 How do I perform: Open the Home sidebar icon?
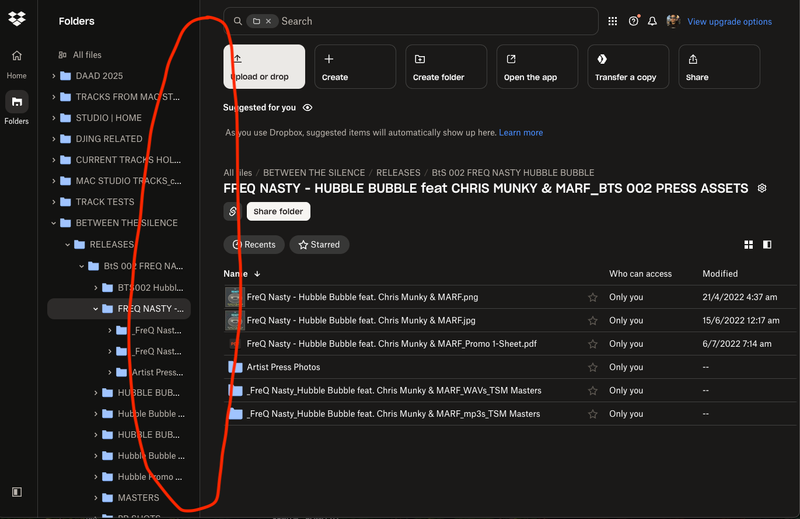[16, 56]
